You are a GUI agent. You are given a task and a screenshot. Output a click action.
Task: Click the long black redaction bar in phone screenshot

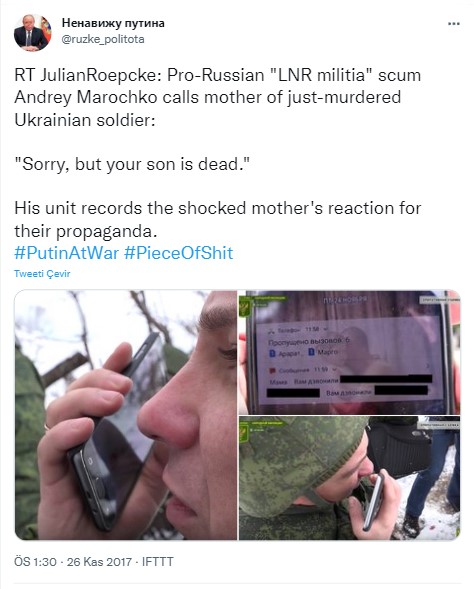click(x=385, y=379)
